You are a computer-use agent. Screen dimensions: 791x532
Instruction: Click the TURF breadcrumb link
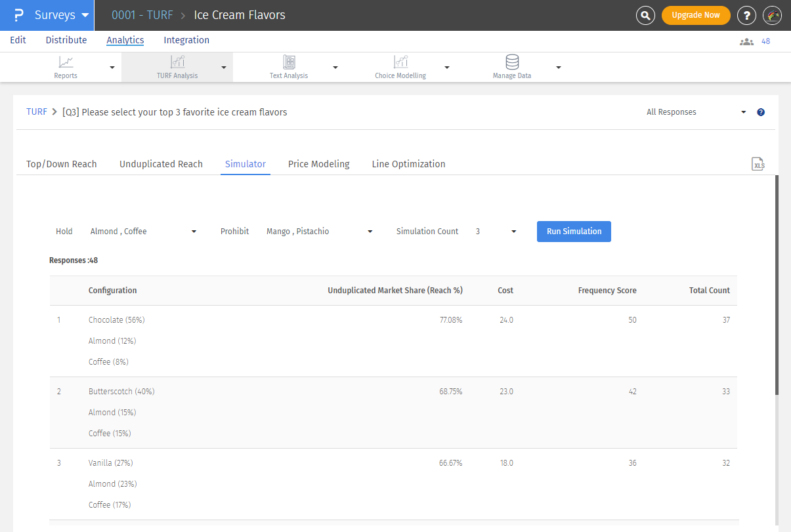coord(36,112)
